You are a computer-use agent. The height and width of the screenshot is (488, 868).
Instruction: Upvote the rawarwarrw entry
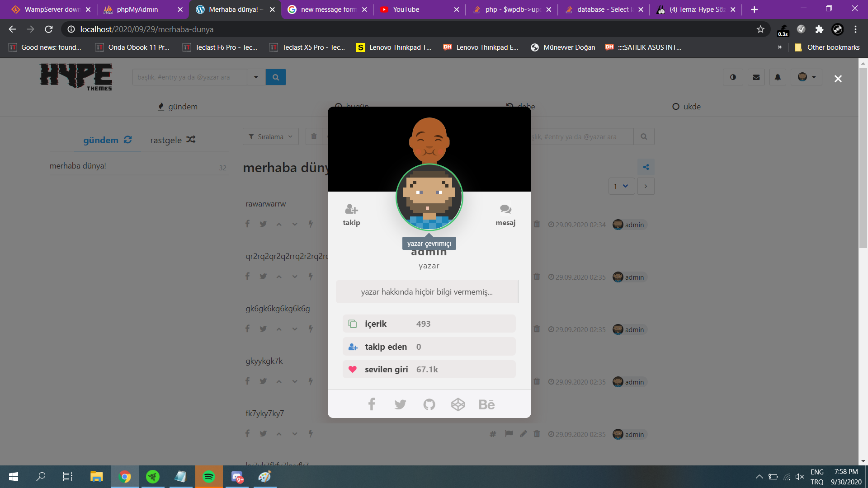(279, 224)
